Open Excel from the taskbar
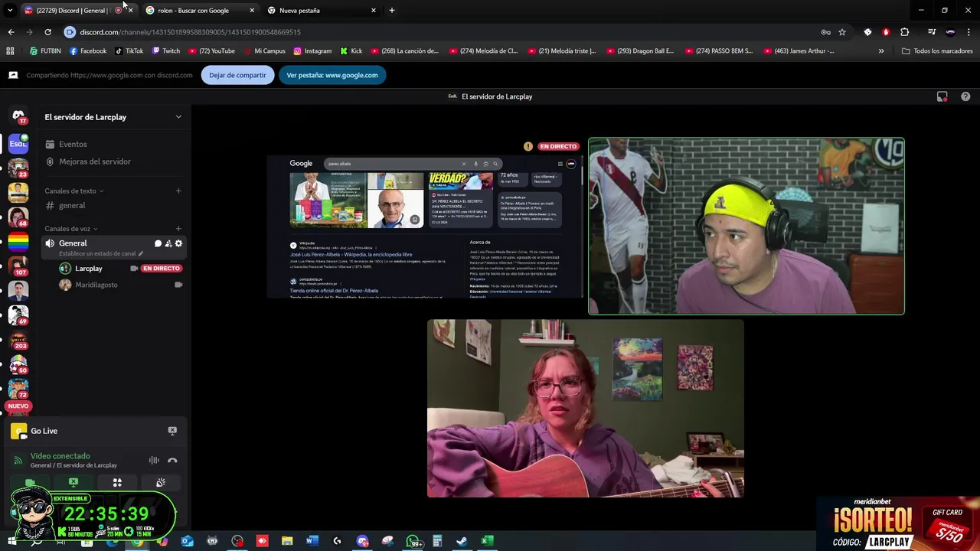Viewport: 980px width, 551px height. tap(486, 541)
